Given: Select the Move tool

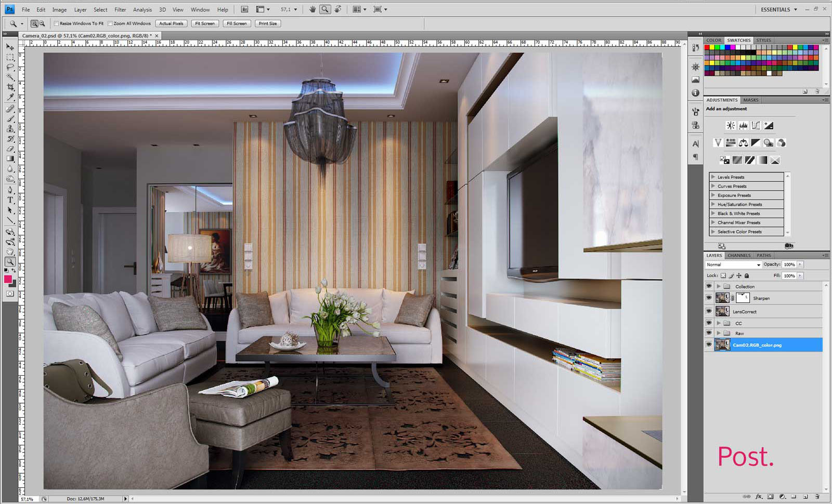Looking at the screenshot, I should click(10, 47).
